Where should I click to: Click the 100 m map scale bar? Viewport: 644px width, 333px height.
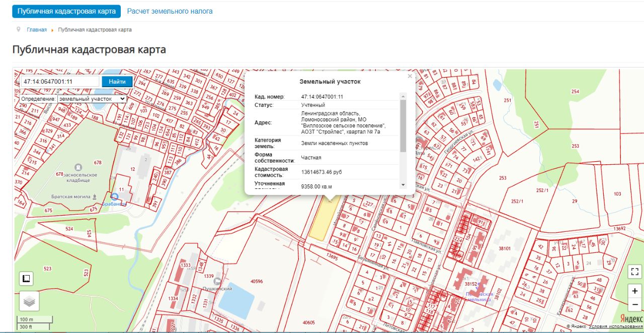coord(35,319)
